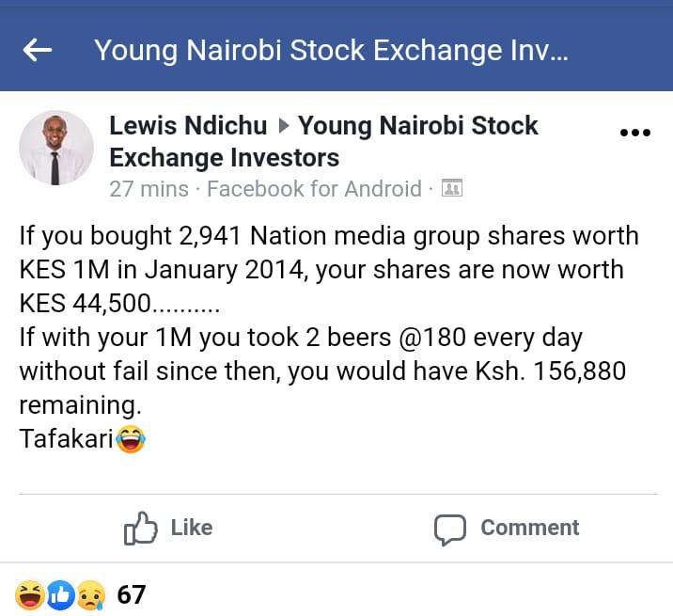673x616 pixels.
Task: Open Lewis Ndichu's profile picture
Action: (56, 149)
